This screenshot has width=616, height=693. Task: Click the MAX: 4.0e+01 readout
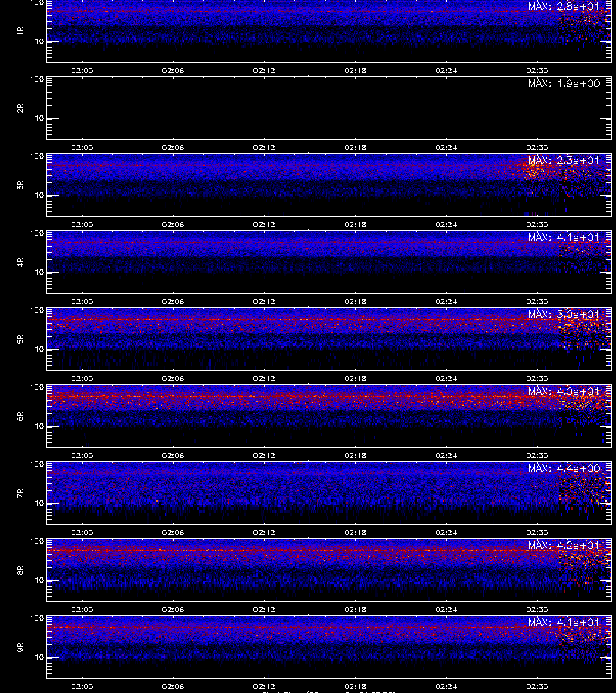coord(564,392)
